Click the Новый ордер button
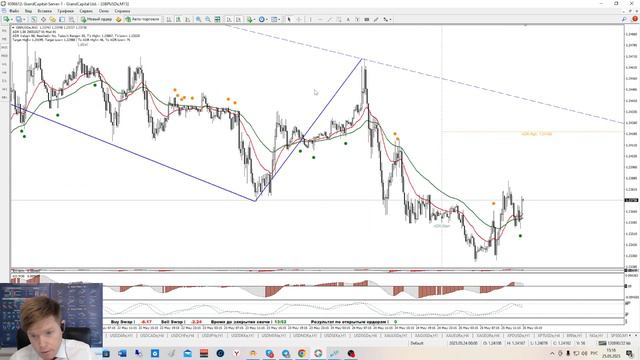640x360 pixels. pyautogui.click(x=96, y=19)
